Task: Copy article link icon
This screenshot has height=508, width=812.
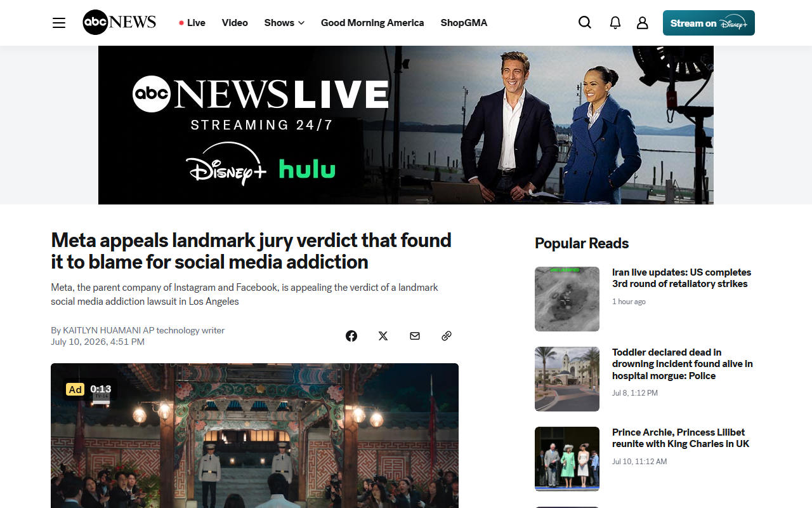Action: [x=447, y=336]
